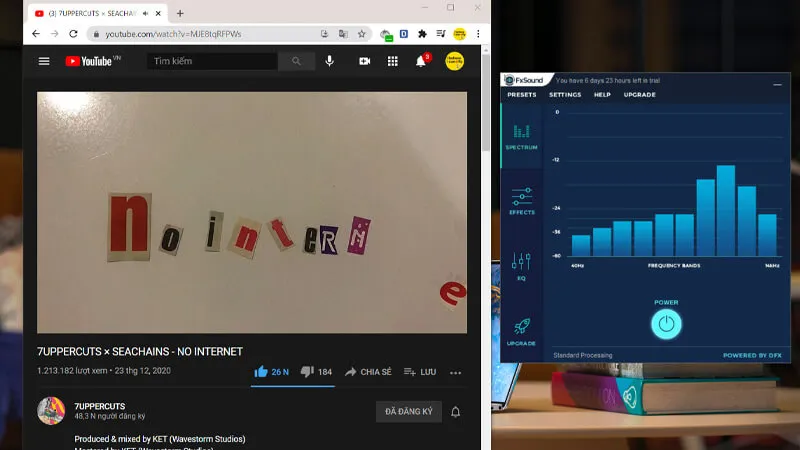Open the Settings menu in FxSound
Screen dimensions: 800x450
564,95
